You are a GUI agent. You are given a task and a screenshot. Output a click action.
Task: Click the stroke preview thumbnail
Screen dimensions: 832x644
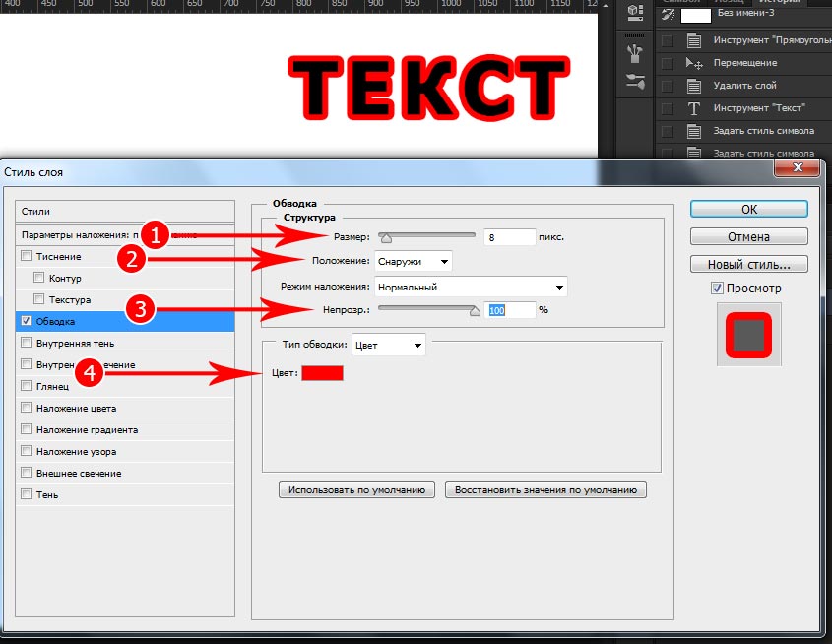tap(748, 334)
